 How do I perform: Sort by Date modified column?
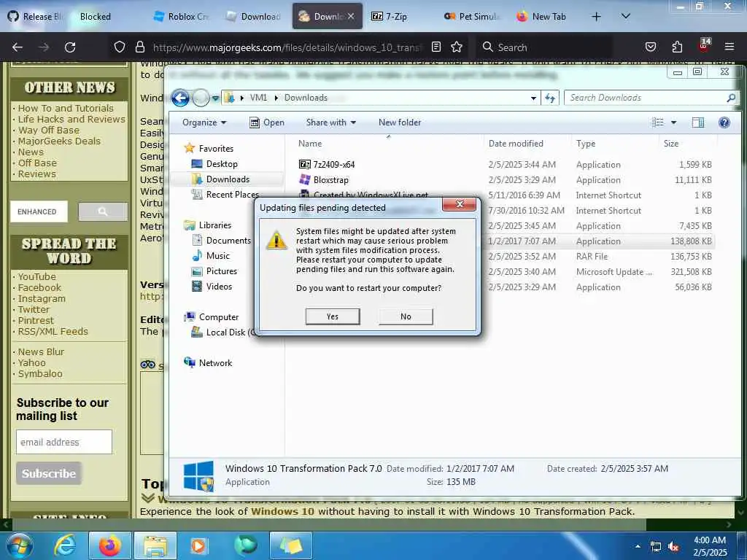[x=516, y=144]
